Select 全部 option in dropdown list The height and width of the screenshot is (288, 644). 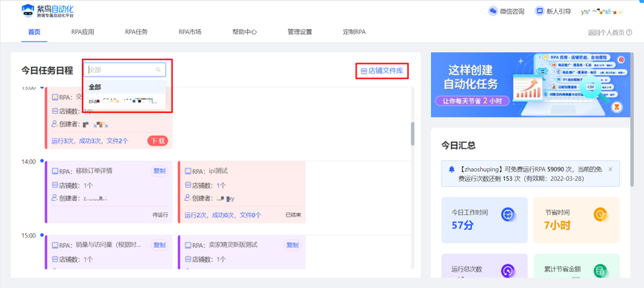tap(125, 87)
